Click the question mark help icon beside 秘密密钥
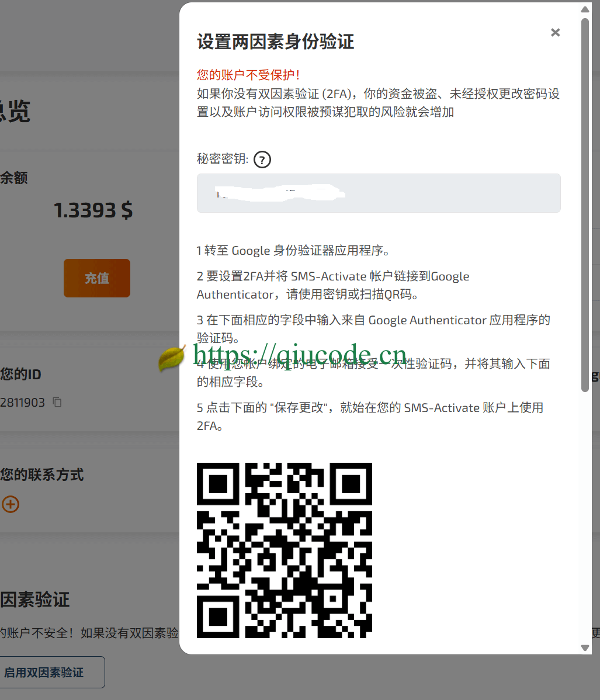600x700 pixels. point(262,160)
